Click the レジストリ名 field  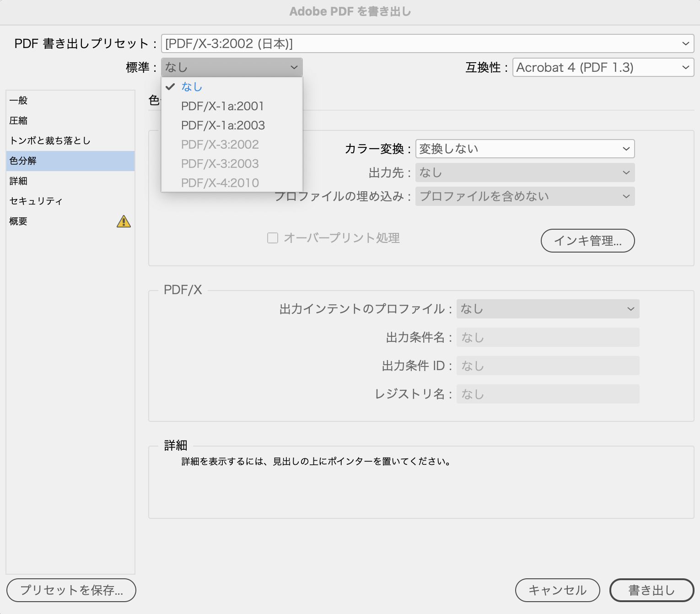point(548,394)
